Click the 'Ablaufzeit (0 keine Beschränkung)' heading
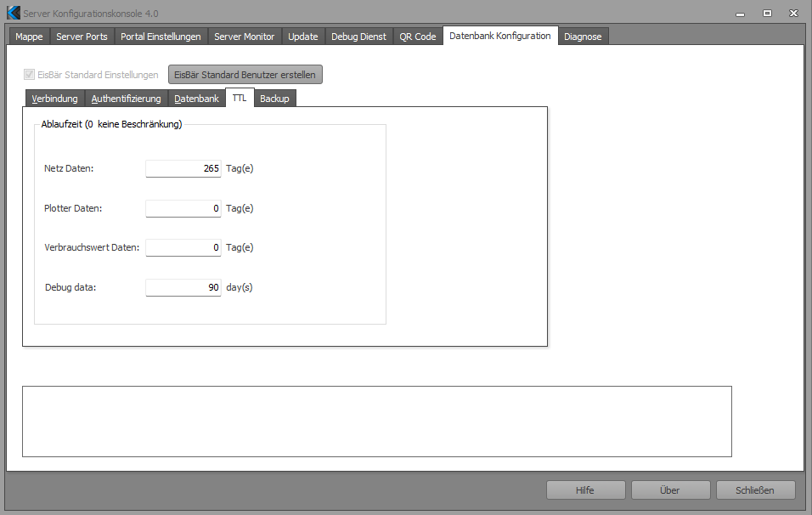 pos(111,124)
